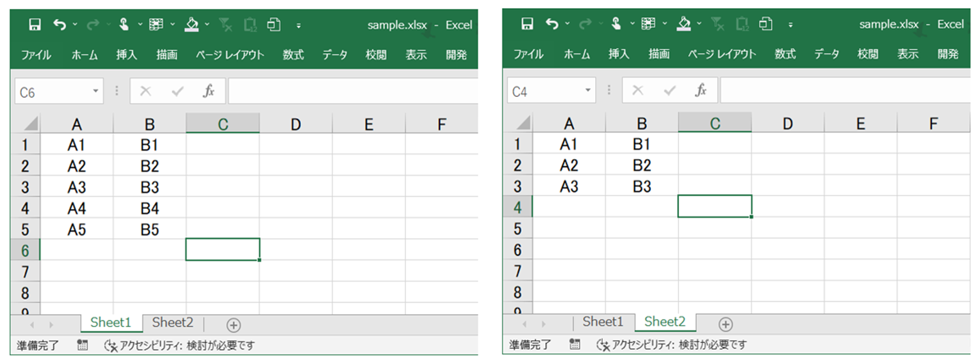The image size is (980, 364).
Task: Switch to Sheet1 tab in the right window
Action: tap(603, 322)
